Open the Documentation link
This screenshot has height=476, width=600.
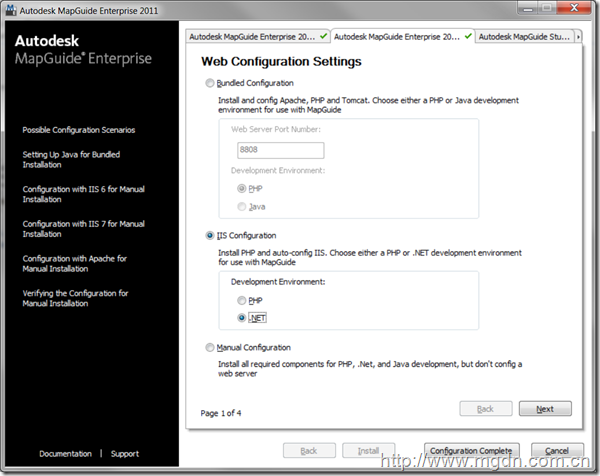click(x=65, y=454)
